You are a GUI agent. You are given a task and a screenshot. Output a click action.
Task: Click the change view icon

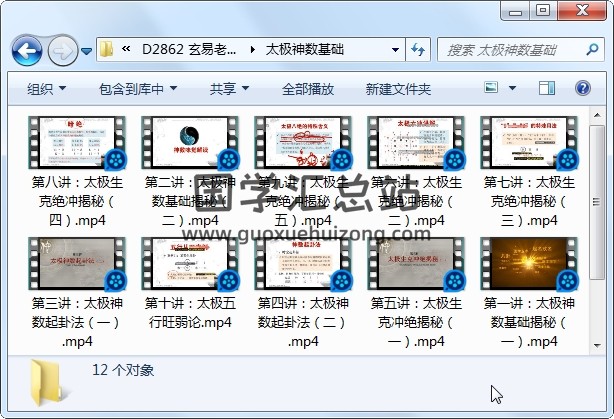pos(491,89)
